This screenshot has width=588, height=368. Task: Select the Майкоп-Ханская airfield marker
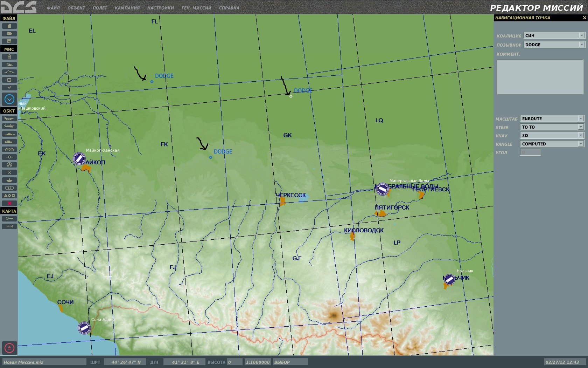point(79,159)
